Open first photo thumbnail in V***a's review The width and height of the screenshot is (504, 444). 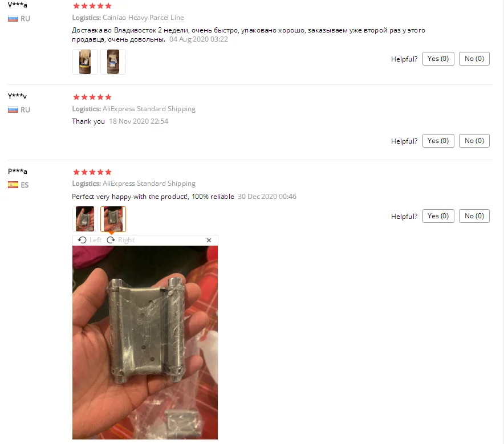tap(85, 62)
